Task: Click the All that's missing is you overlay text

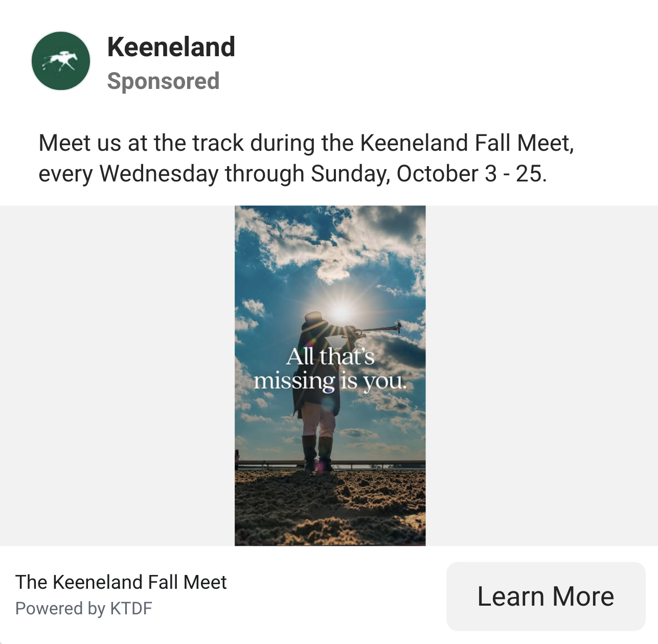Action: pyautogui.click(x=330, y=369)
